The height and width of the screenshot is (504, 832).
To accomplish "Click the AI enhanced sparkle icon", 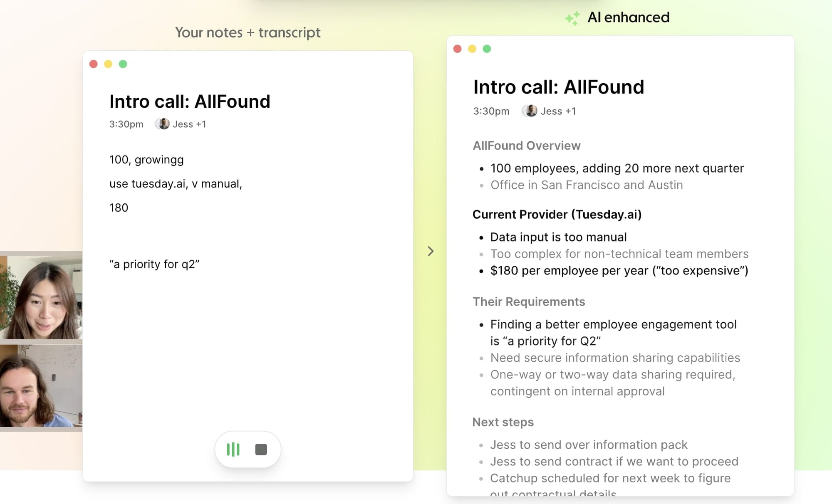I will coord(572,18).
